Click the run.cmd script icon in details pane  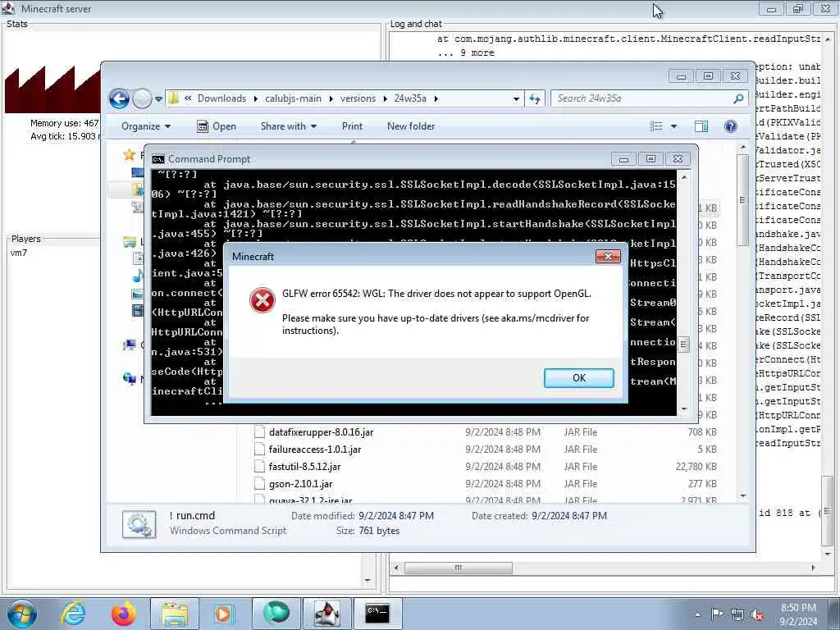click(x=139, y=524)
